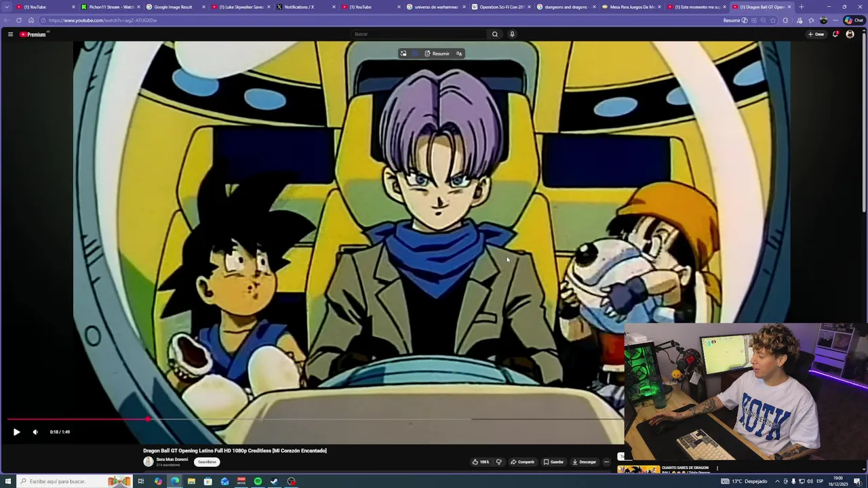Switch to Operation Sci-Fi Con tab
Viewport: 868px width, 488px height.
coord(500,7)
